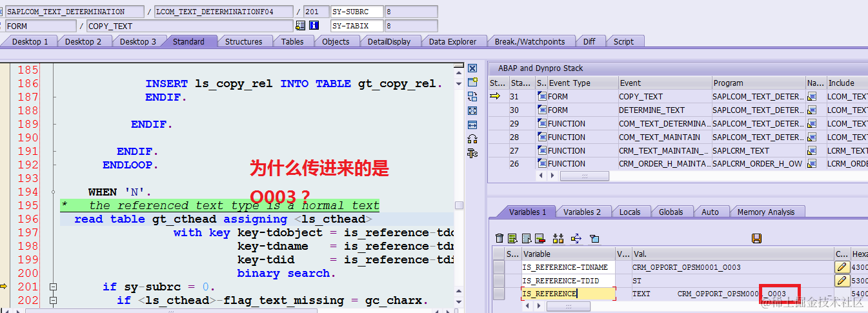The image size is (868, 313).
Task: Select row of IS_REFERENCE via row selector
Action: pos(499,294)
